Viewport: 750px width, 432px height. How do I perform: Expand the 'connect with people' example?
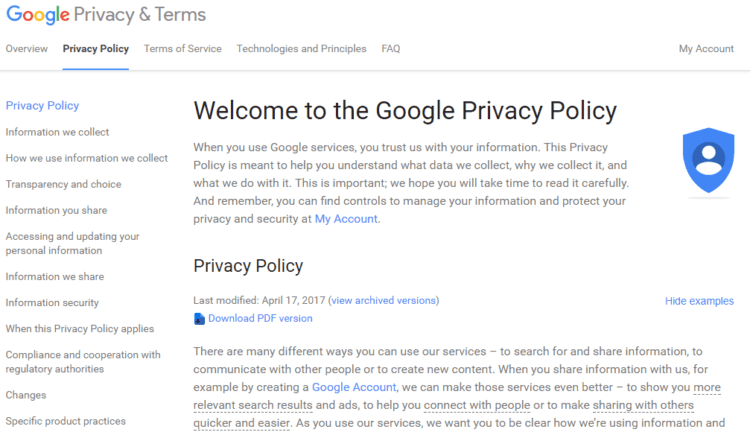[x=477, y=405]
